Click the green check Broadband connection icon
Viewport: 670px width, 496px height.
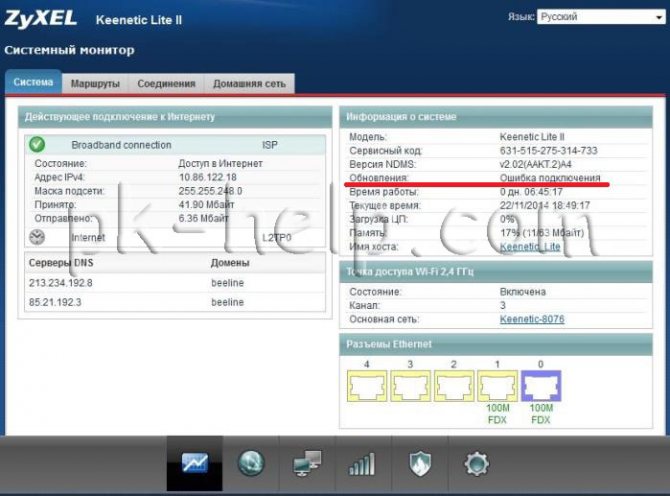(37, 144)
